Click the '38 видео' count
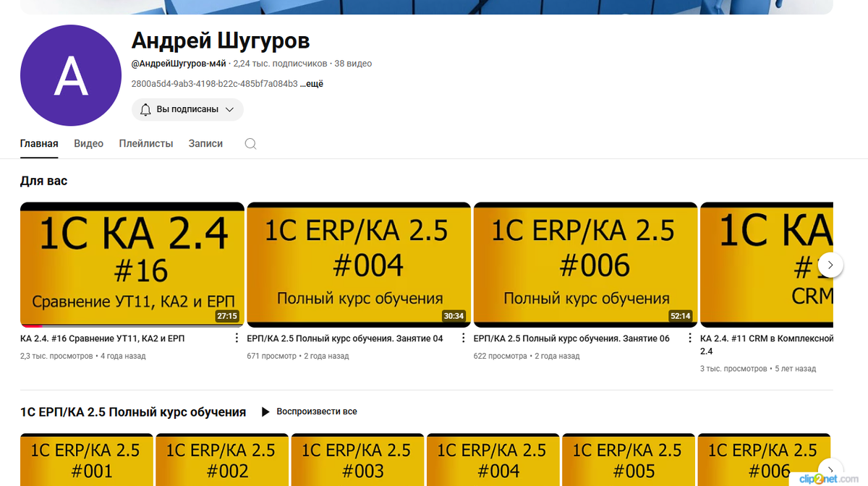The height and width of the screenshot is (486, 868). [353, 64]
